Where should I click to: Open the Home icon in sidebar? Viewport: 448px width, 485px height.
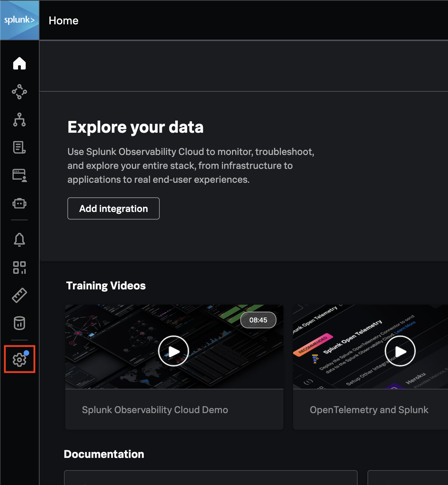pos(19,63)
